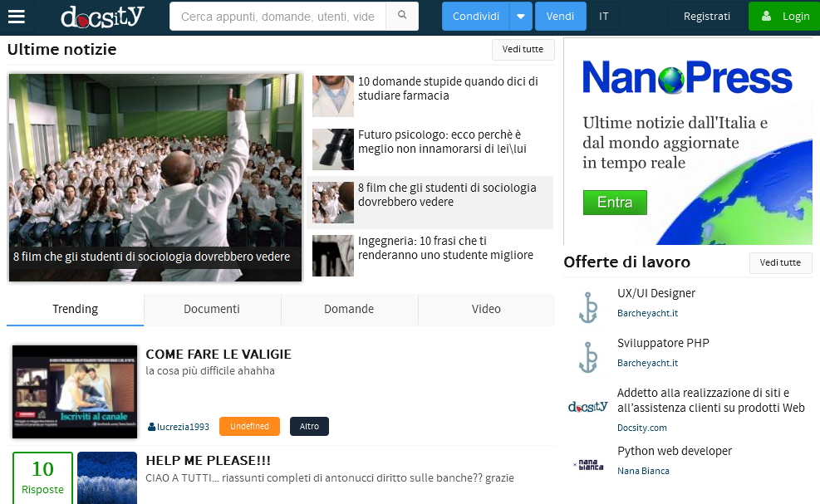Open lucrezia1993 user profile link
Viewport: 820px width, 504px height.
coord(179,427)
